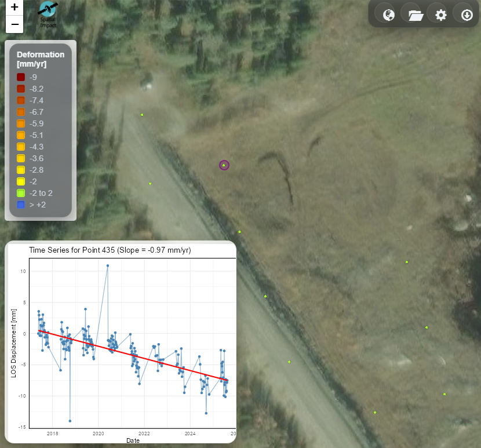The image size is (481, 448).
Task: Zoom out with the minus button
Action: coord(14,25)
